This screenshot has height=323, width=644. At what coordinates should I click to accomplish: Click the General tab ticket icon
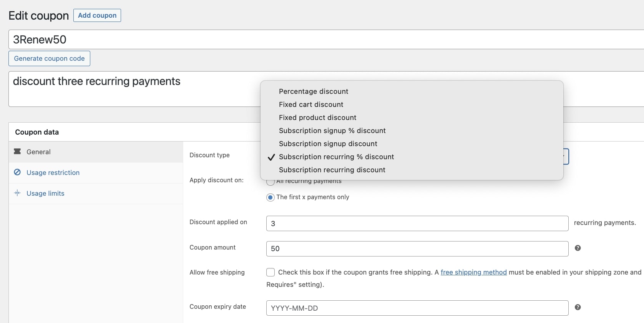17,152
